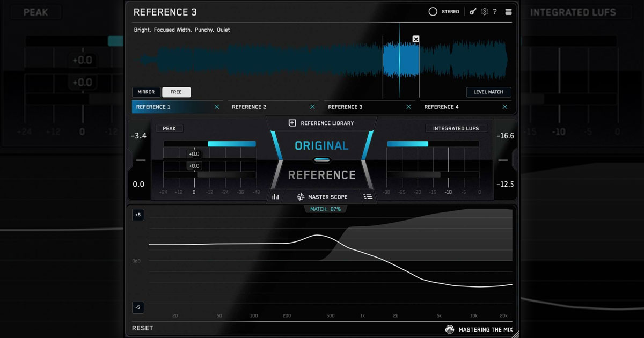Screen dimensions: 644x338
Task: Click the +5 scale button
Action: 138,215
